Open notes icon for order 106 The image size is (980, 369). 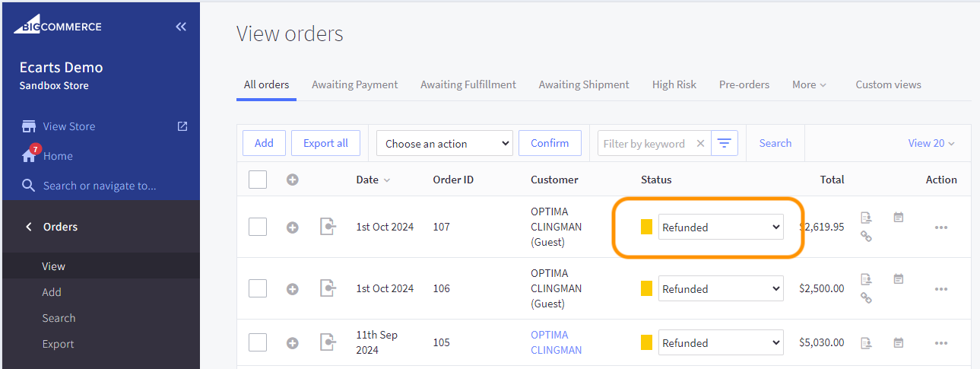[899, 279]
